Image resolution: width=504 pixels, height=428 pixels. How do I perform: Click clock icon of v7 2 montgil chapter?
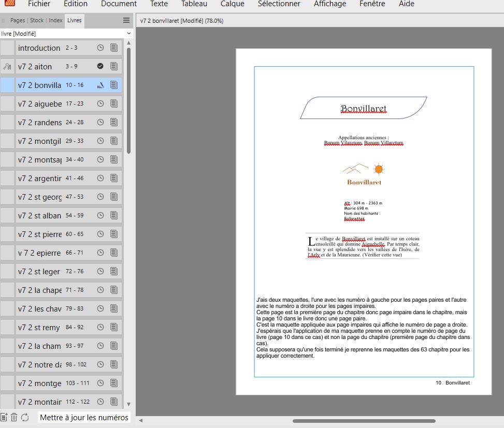[x=100, y=141]
